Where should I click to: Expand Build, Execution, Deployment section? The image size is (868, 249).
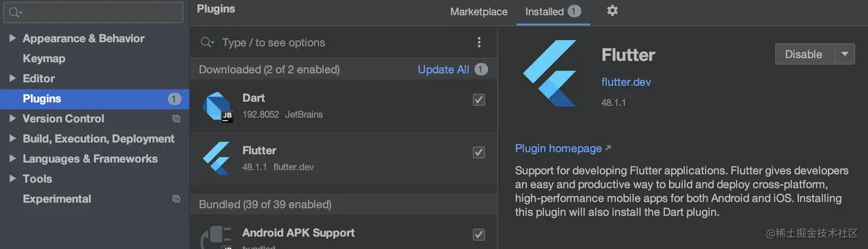[13, 139]
